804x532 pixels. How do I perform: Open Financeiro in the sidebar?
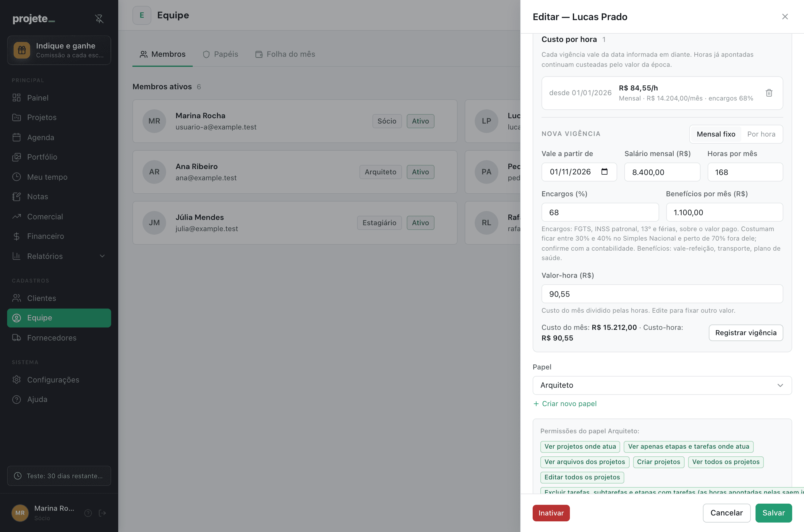[59, 236]
